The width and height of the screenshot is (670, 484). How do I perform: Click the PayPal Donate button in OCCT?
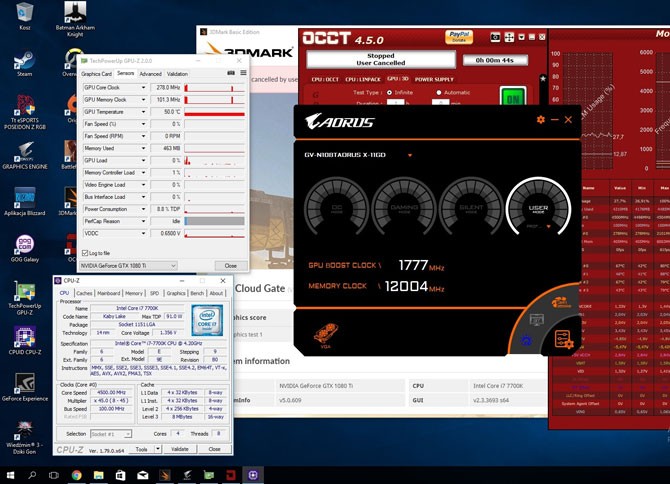[x=460, y=36]
